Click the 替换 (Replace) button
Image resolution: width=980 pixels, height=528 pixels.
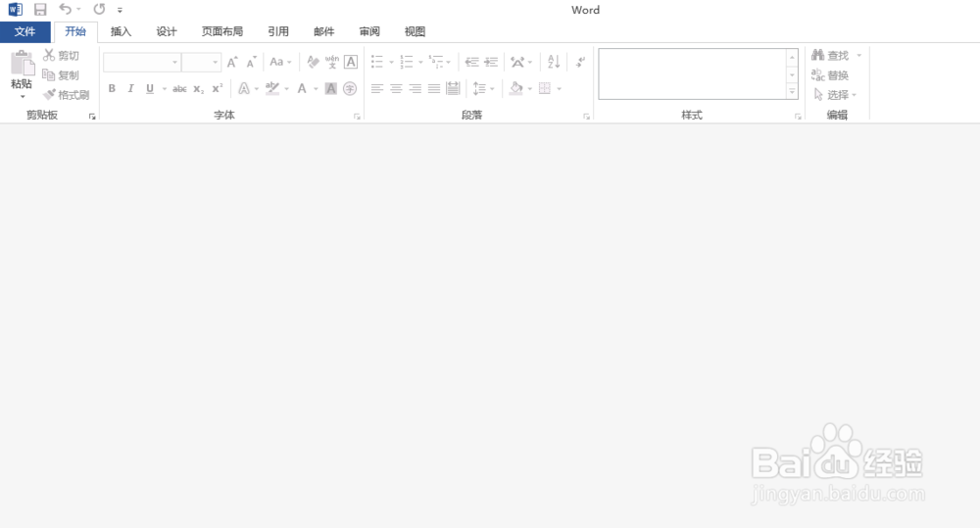(x=830, y=75)
